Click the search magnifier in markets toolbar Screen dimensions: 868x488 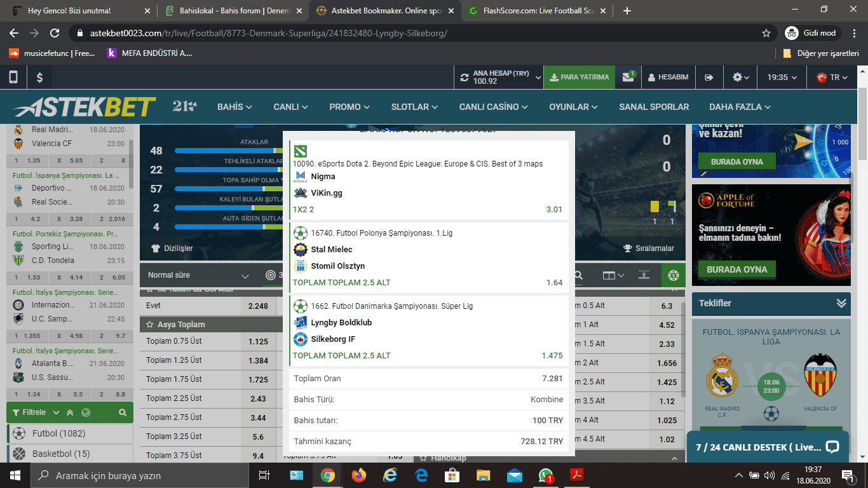(579, 275)
